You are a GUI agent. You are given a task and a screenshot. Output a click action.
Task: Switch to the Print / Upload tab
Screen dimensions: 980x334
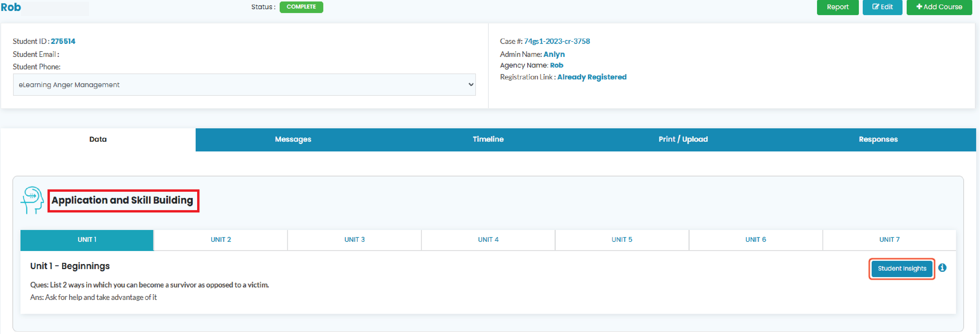(683, 139)
